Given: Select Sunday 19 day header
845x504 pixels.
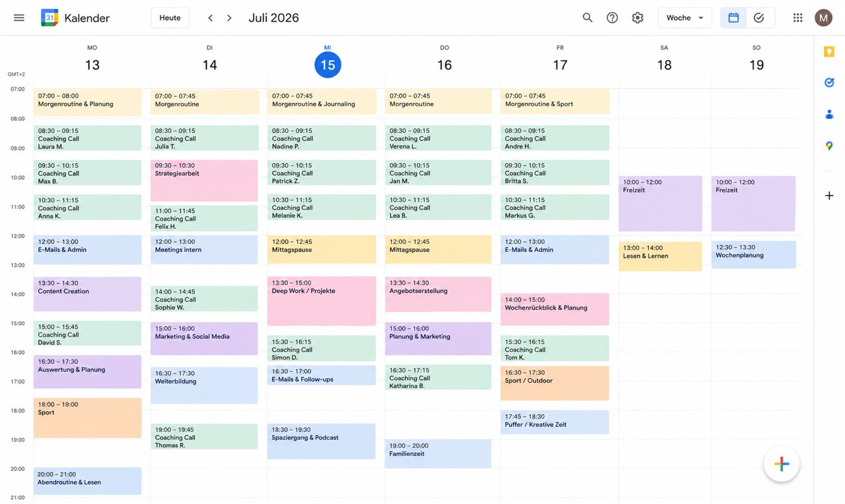Looking at the screenshot, I should click(757, 65).
